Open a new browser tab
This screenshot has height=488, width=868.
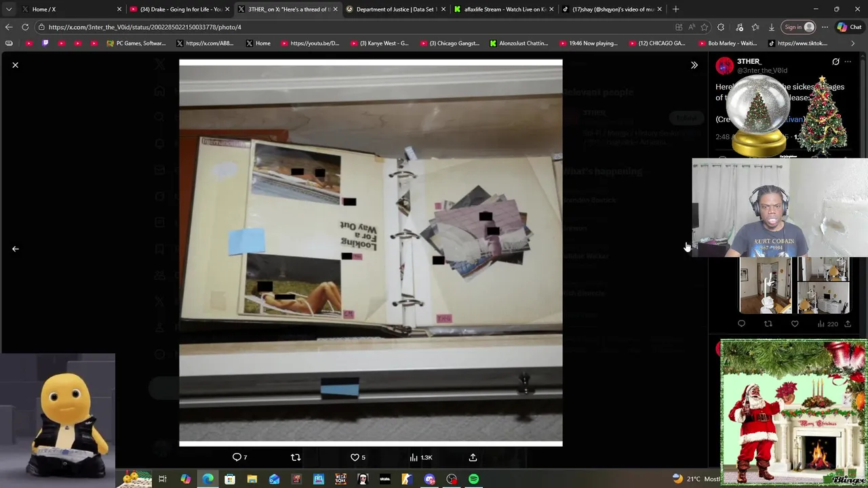click(x=675, y=9)
